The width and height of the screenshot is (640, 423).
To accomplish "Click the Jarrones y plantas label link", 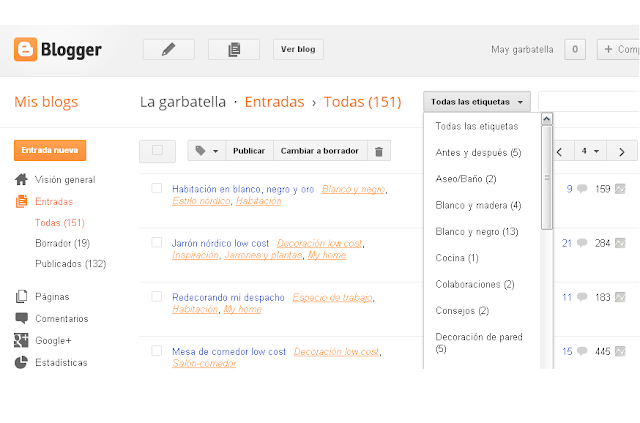I will click(263, 255).
